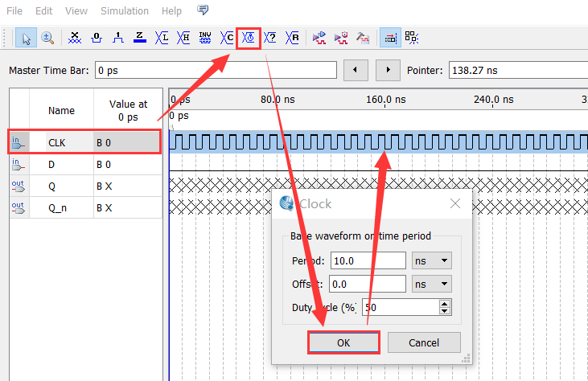Select the Q output signal row
This screenshot has height=381, width=588.
click(x=85, y=186)
